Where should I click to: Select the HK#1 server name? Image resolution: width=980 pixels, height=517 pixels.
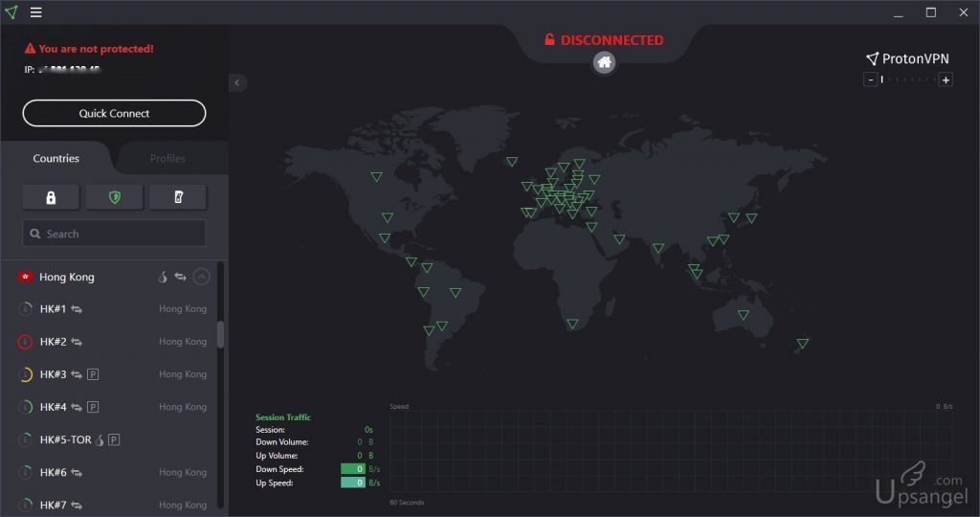point(53,309)
